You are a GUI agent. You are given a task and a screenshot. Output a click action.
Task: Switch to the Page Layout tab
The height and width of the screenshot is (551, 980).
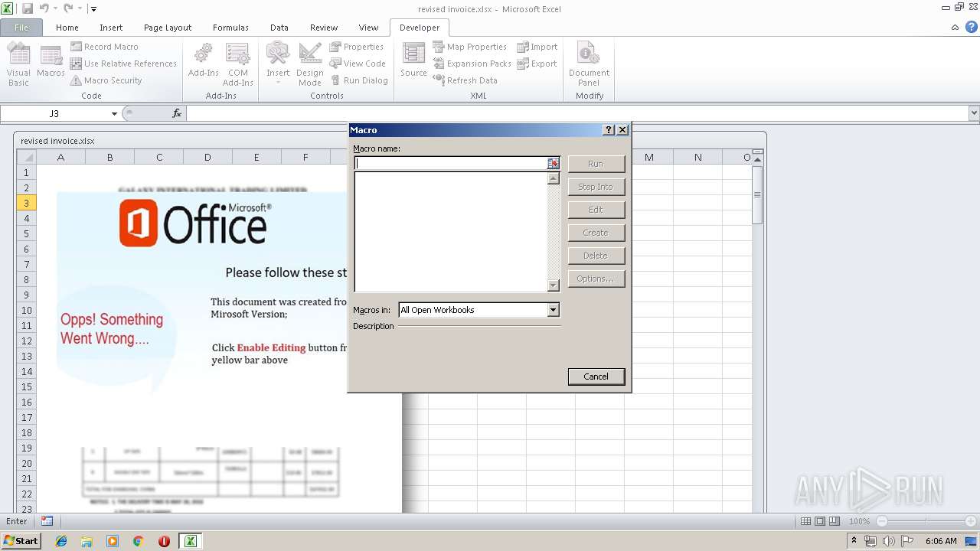pyautogui.click(x=168, y=28)
